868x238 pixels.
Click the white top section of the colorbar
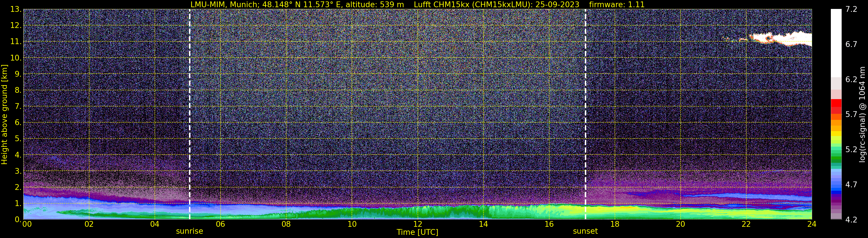coord(836,43)
